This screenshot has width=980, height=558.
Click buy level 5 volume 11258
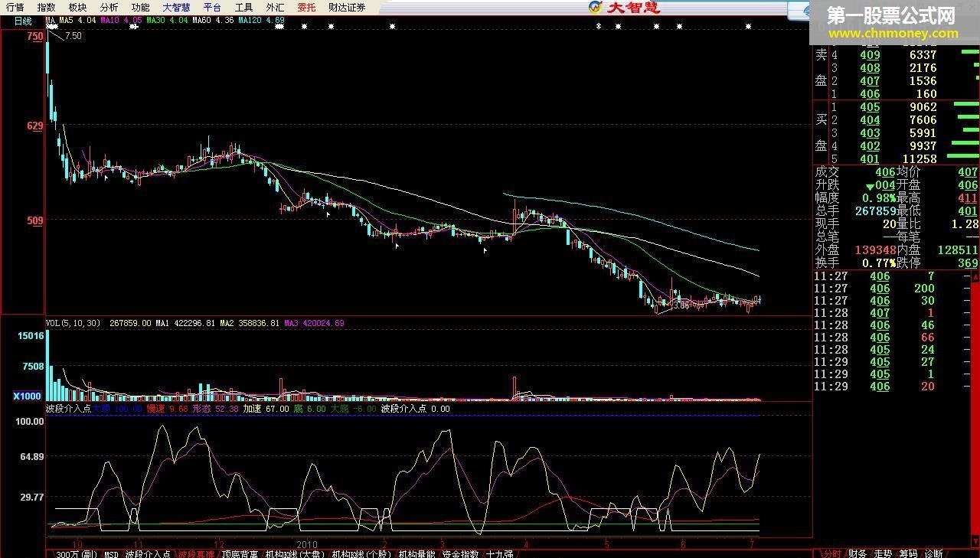(x=920, y=159)
